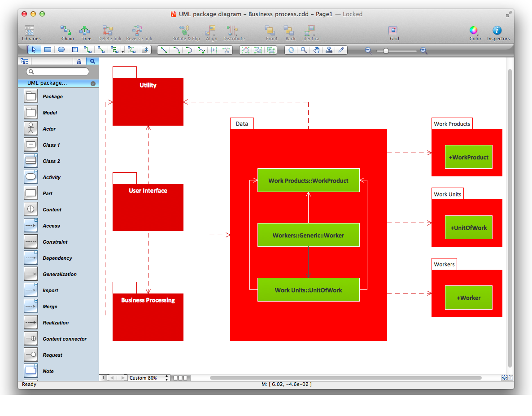Click the zoom in magnifier
532x416 pixels.
(x=424, y=51)
